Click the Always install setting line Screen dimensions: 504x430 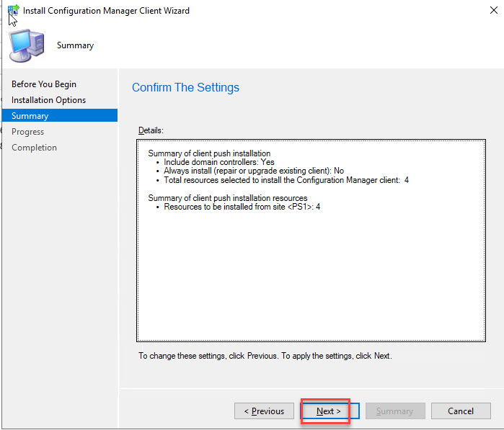click(254, 171)
